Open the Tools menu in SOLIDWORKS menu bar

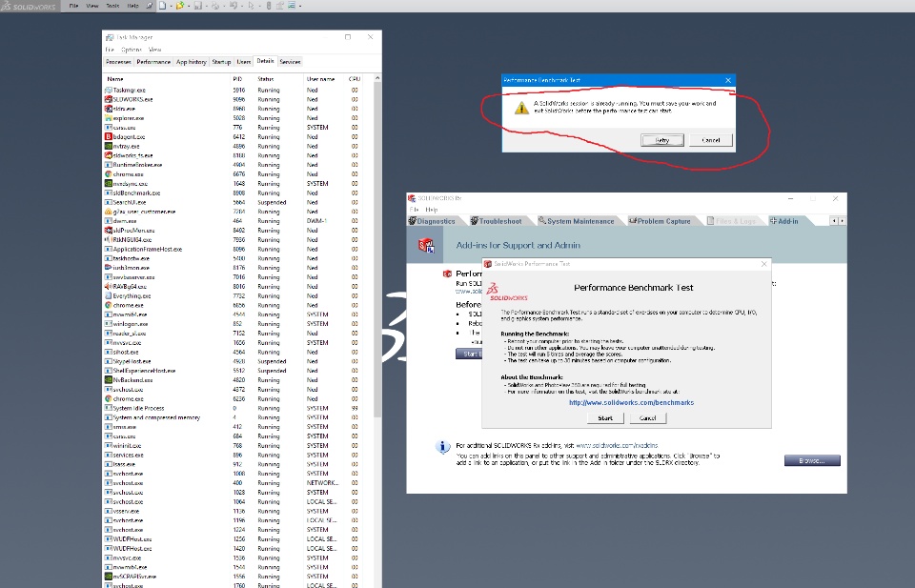point(112,6)
